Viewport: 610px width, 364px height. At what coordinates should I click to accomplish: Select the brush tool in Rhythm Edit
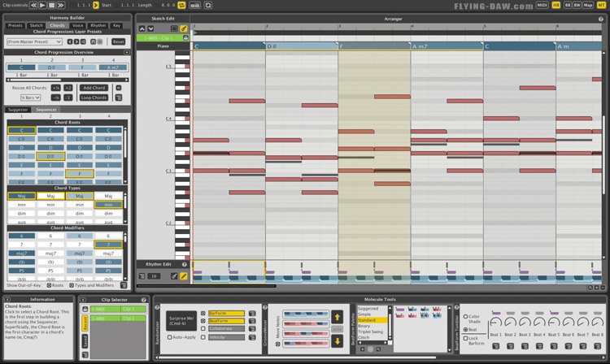click(x=174, y=276)
